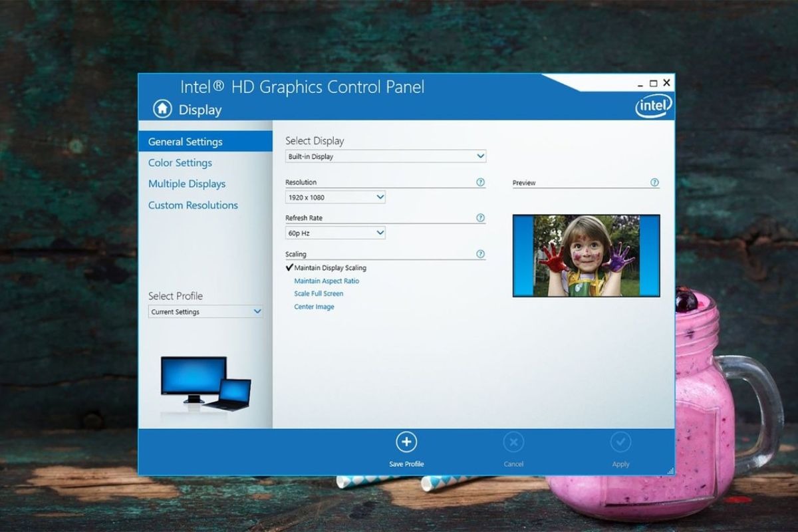Click the display preview image
The width and height of the screenshot is (798, 532).
point(586,255)
